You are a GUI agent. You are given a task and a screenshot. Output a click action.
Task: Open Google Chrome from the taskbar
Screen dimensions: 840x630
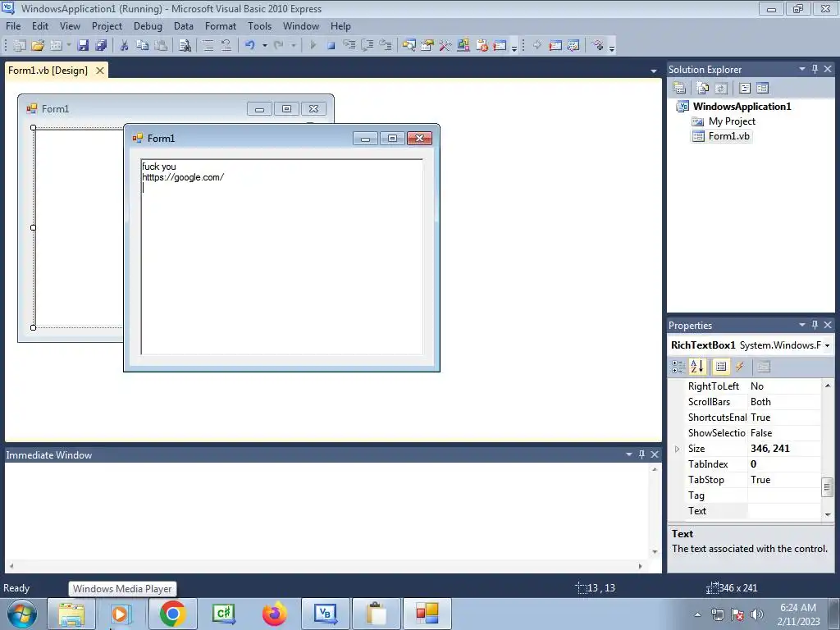coord(172,614)
